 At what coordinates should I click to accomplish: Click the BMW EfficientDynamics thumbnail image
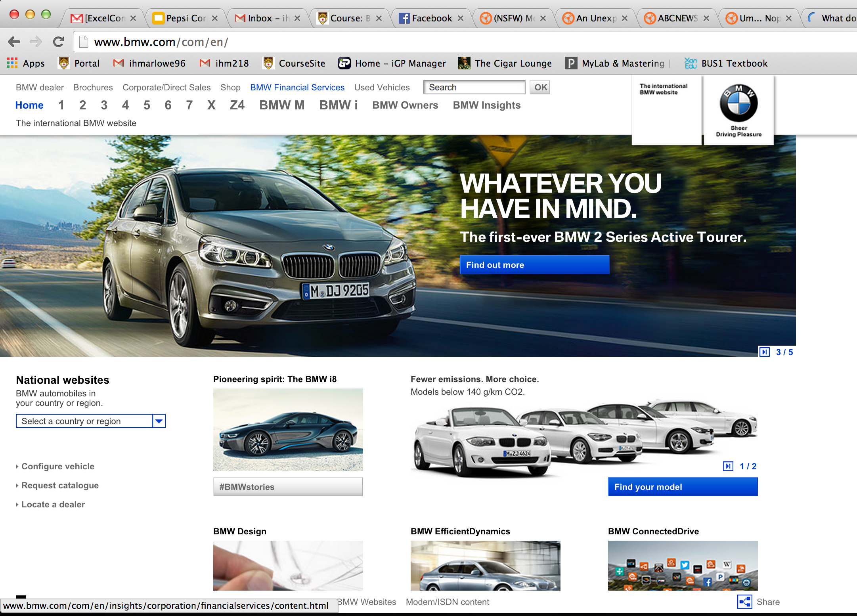(x=485, y=566)
